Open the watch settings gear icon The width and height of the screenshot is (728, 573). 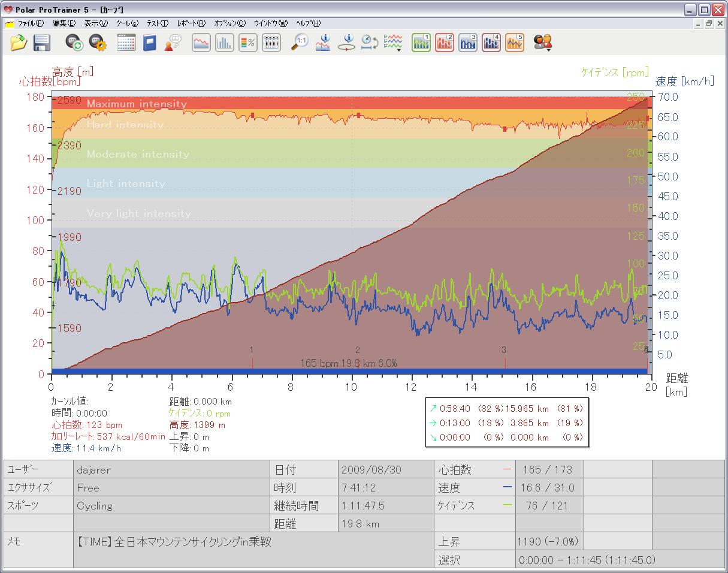(x=97, y=43)
